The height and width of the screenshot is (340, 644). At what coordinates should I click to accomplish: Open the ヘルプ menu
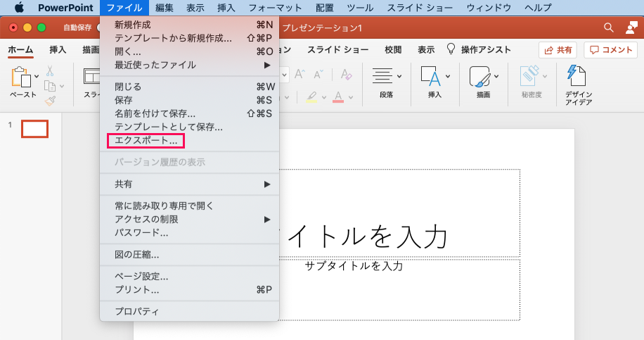coord(538,8)
